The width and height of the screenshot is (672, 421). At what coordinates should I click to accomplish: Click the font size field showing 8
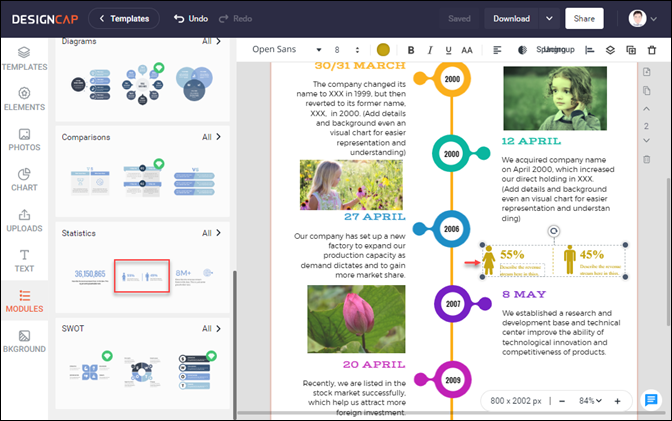point(337,50)
